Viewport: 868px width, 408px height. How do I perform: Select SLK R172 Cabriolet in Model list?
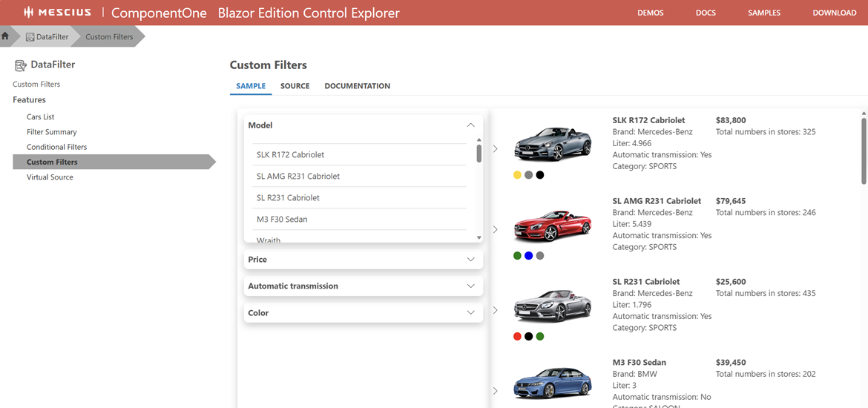click(359, 154)
